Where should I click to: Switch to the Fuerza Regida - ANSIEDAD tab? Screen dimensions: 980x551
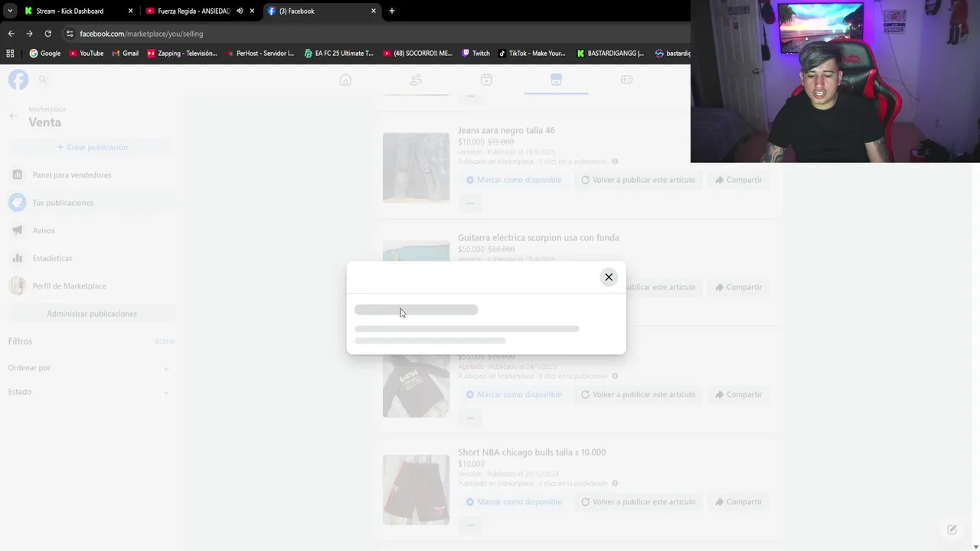point(194,11)
